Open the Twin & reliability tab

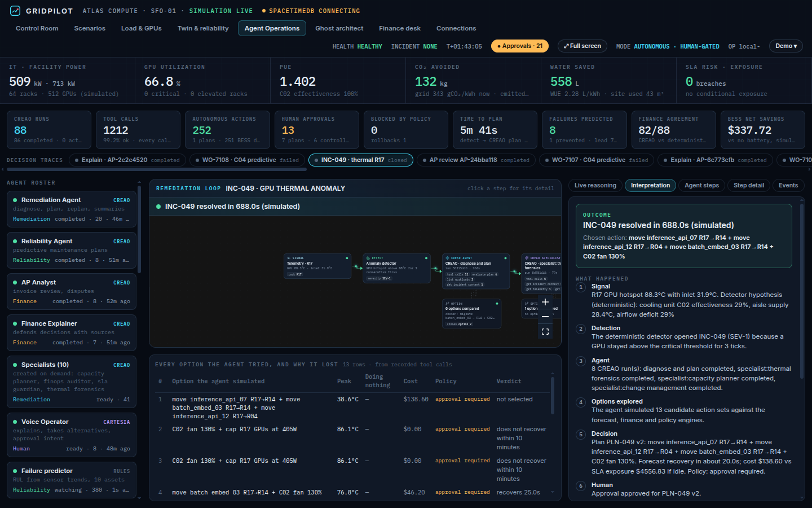[203, 28]
